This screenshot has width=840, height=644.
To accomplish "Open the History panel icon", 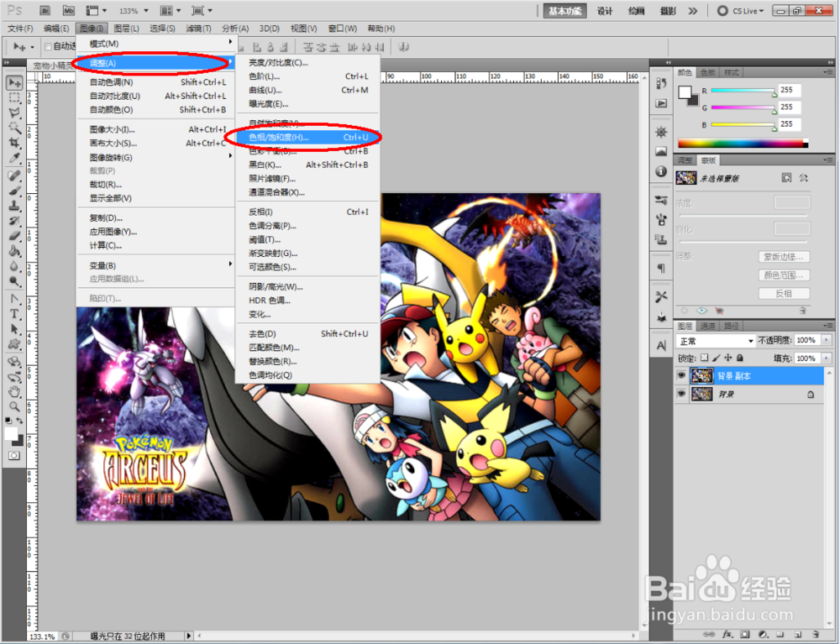I will click(x=661, y=83).
